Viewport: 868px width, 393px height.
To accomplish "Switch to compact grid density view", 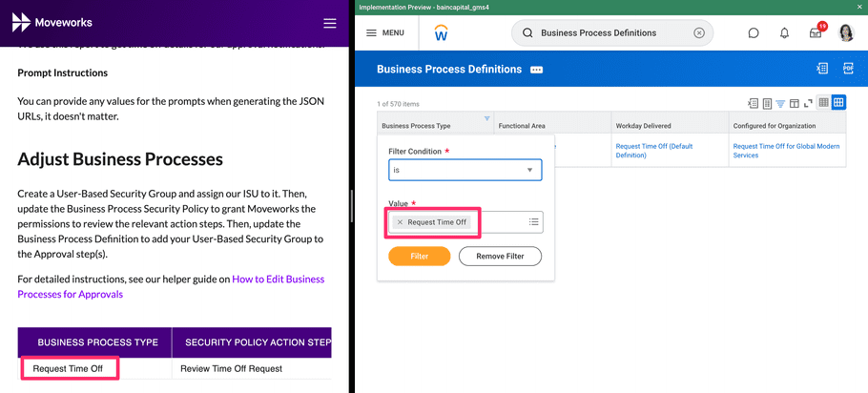I will [824, 102].
